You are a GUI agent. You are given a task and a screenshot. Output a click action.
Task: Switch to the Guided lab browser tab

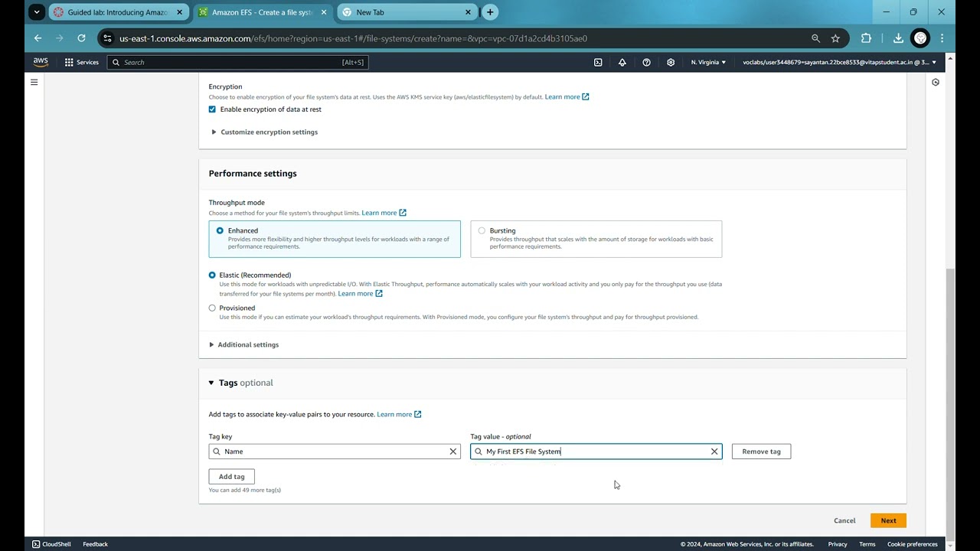116,12
